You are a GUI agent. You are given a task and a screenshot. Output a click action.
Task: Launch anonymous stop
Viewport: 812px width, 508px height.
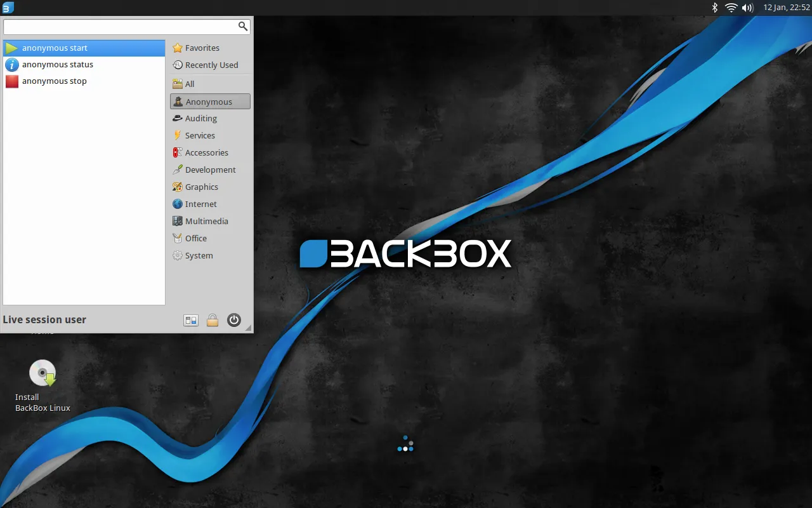(x=84, y=81)
